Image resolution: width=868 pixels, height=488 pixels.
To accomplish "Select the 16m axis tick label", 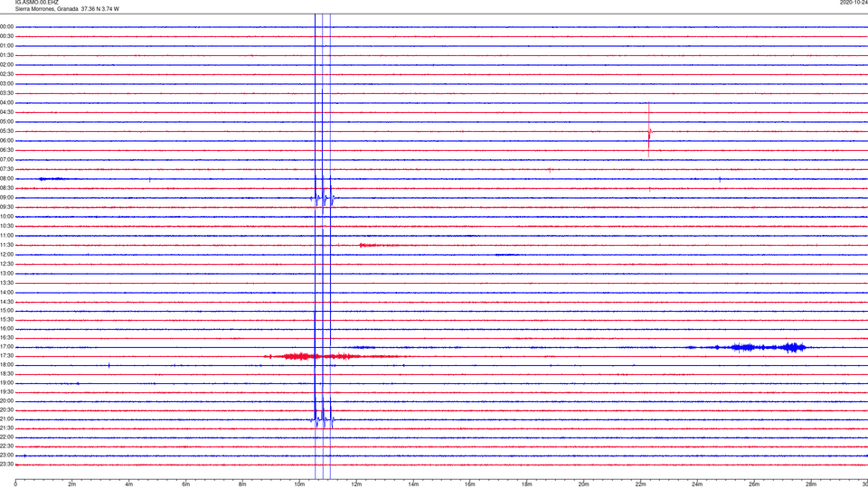I will 470,484.
